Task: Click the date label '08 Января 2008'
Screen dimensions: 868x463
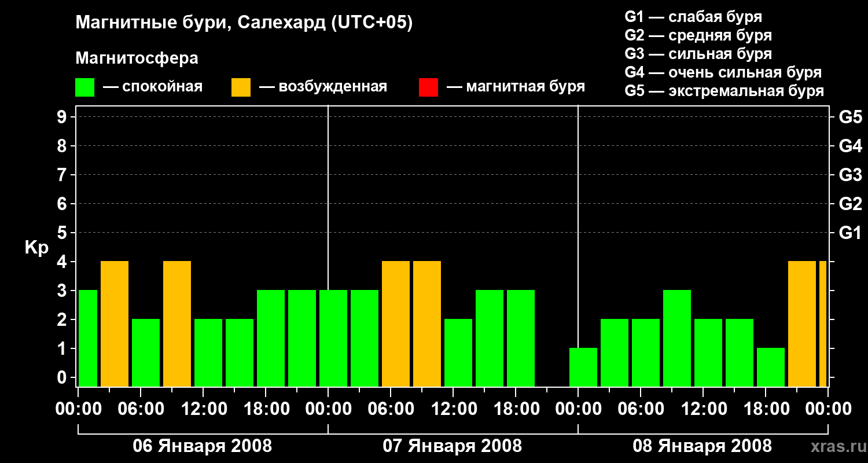Action: [703, 446]
